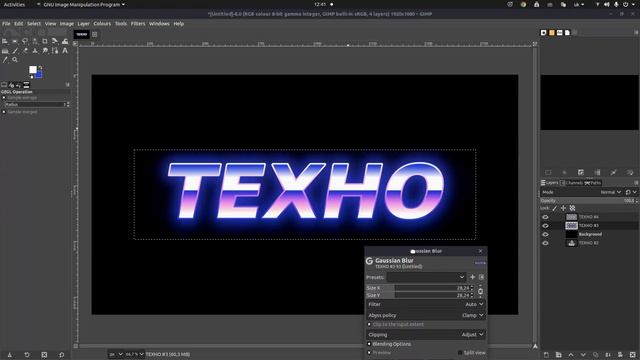Select the Gradient tool in toolbox
The width and height of the screenshot is (640, 360).
tap(5, 51)
